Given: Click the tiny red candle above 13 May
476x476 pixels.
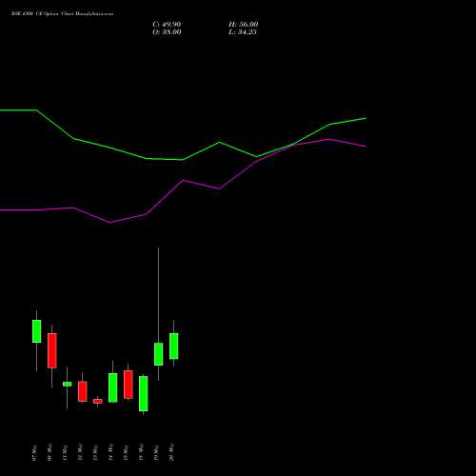Looking at the screenshot, I should (x=98, y=401).
